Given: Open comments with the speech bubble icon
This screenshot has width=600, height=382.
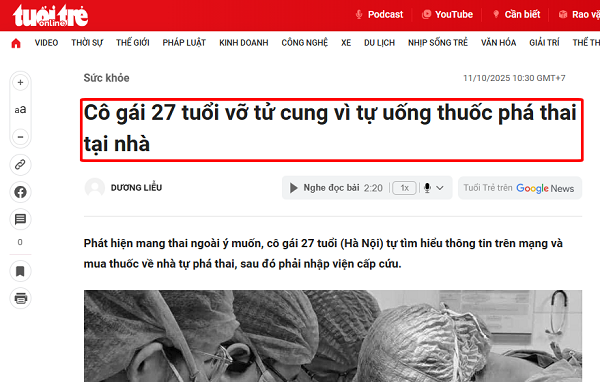Looking at the screenshot, I should 20,219.
